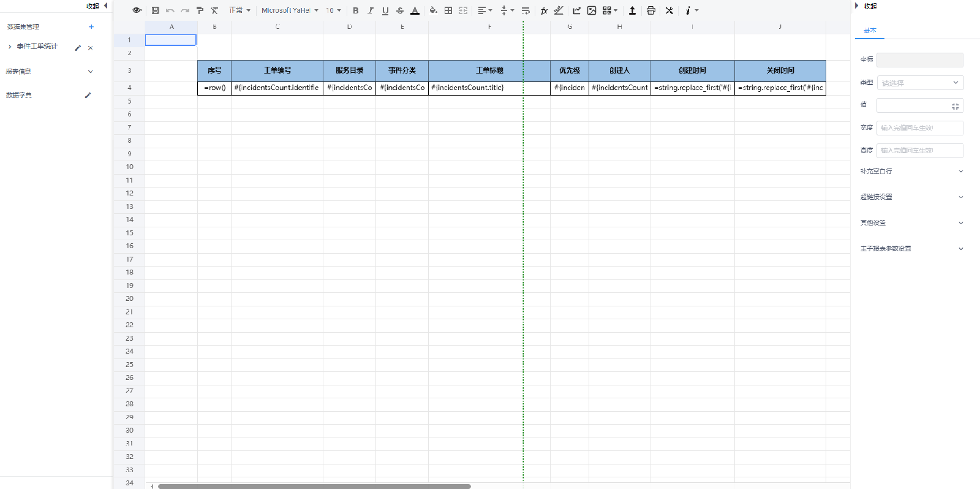Select the 序号 header cell
This screenshot has width=980, height=489.
pos(214,70)
